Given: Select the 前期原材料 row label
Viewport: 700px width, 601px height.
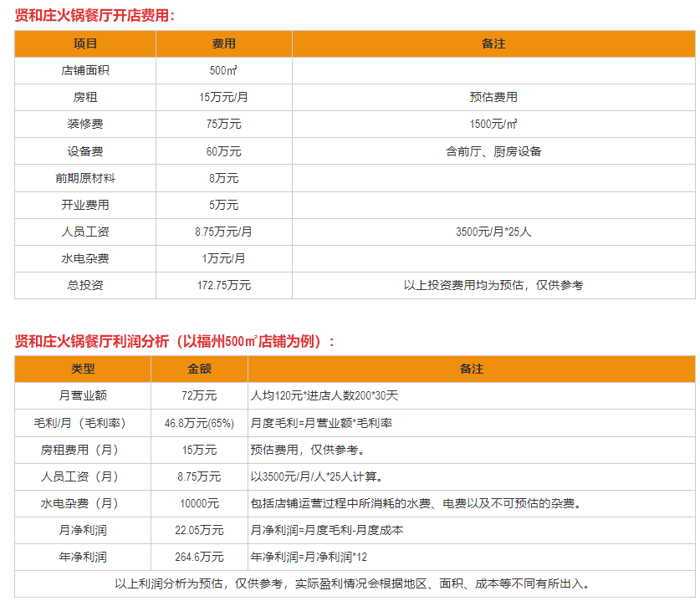Looking at the screenshot, I should point(85,179).
